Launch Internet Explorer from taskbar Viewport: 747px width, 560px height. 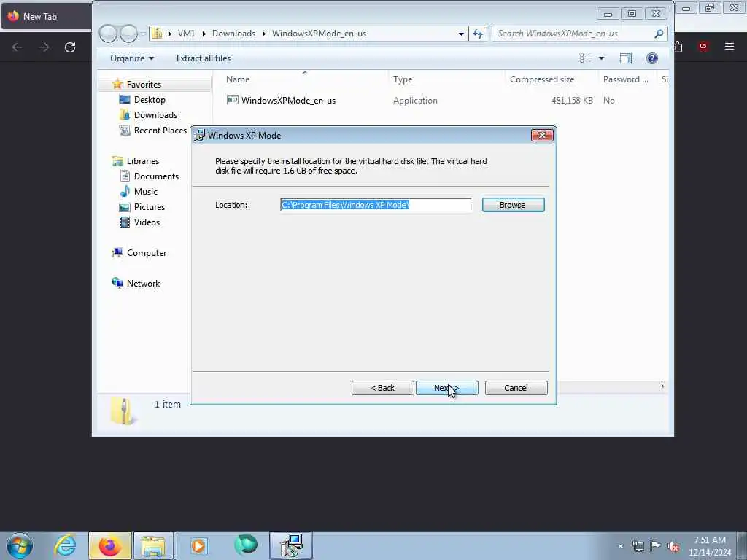point(65,545)
